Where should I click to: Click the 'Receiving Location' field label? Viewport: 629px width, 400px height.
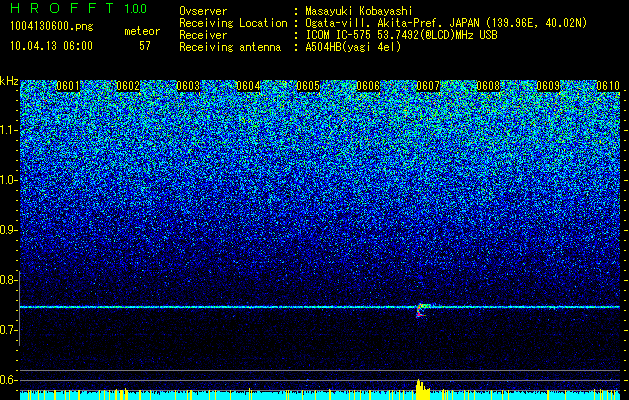click(233, 23)
